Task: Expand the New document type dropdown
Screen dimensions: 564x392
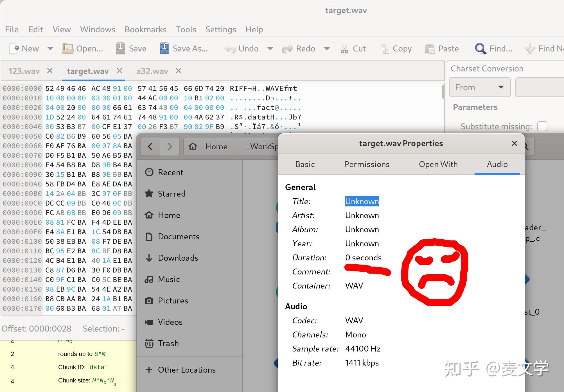Action: [x=50, y=48]
